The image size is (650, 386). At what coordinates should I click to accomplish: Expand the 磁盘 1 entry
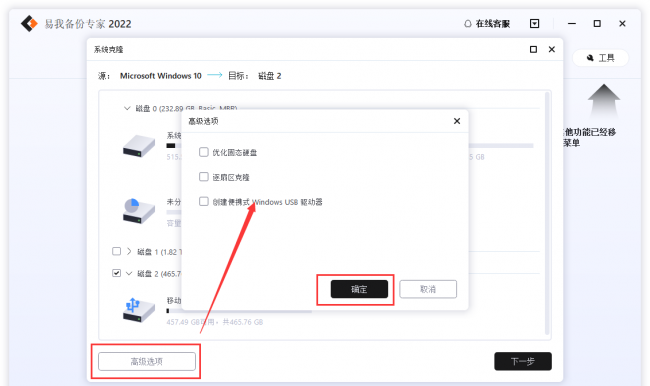129,251
